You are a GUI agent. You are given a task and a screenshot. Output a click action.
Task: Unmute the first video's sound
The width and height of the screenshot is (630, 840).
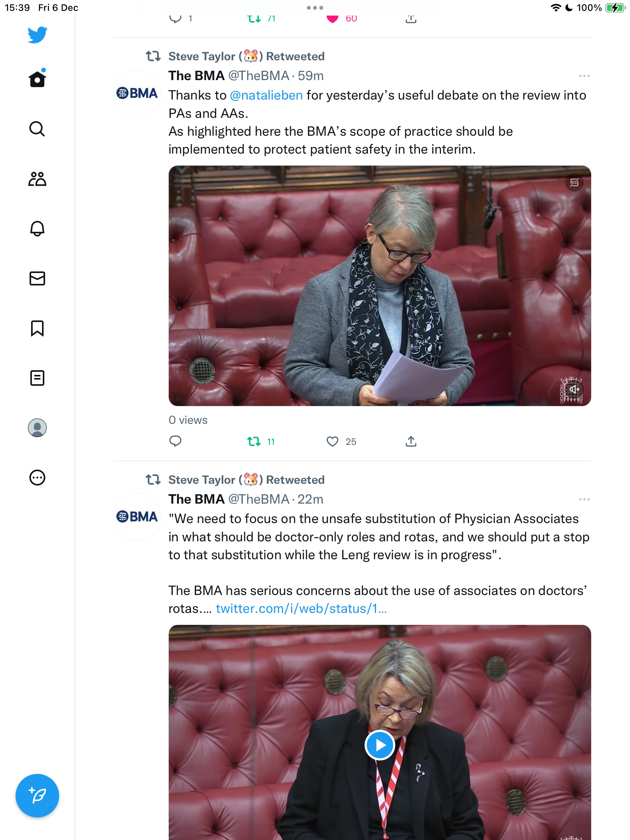pyautogui.click(x=574, y=389)
